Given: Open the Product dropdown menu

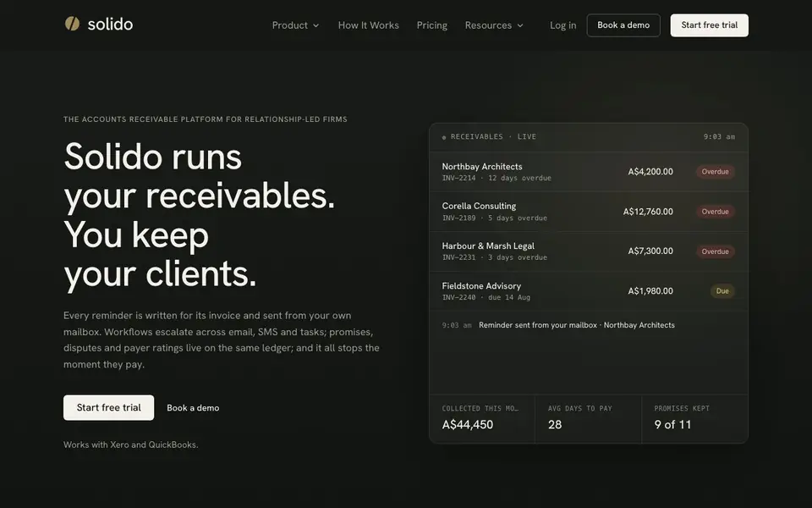Looking at the screenshot, I should pos(296,25).
